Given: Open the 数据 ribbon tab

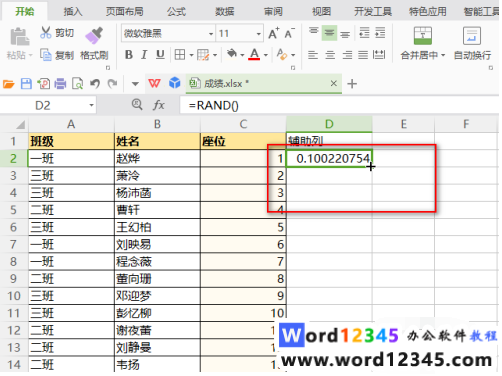Looking at the screenshot, I should click(224, 11).
